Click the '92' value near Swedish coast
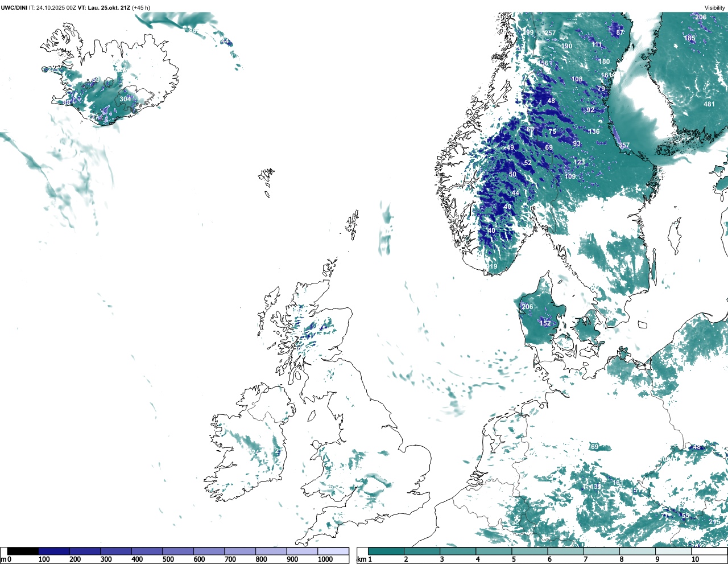728x564 pixels. click(x=590, y=110)
